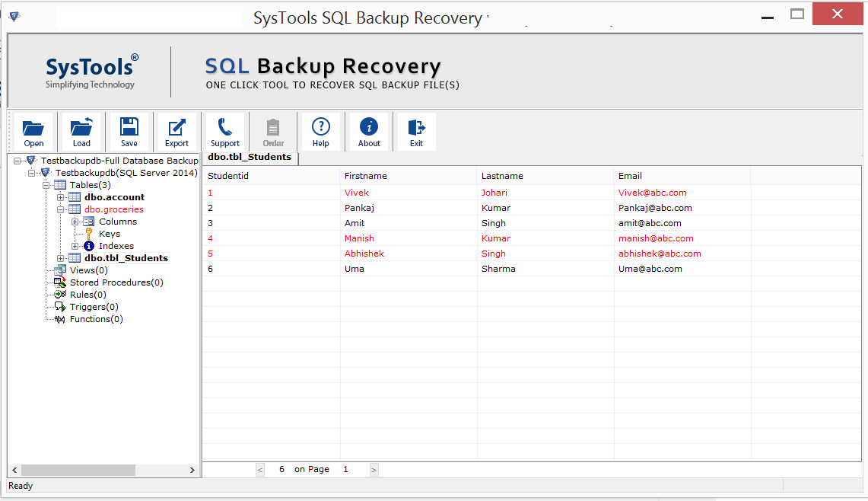Click the Email column header
The width and height of the screenshot is (868, 501).
click(682, 176)
